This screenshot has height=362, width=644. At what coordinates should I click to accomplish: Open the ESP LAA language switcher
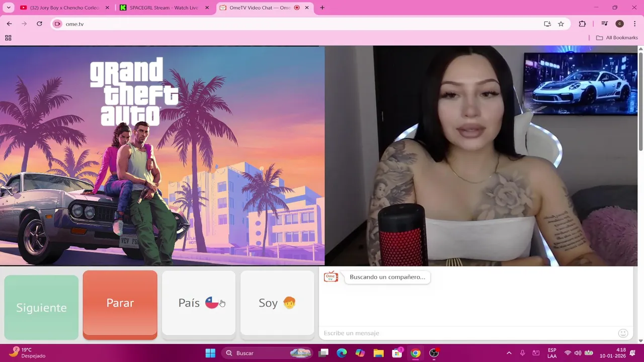(x=552, y=353)
